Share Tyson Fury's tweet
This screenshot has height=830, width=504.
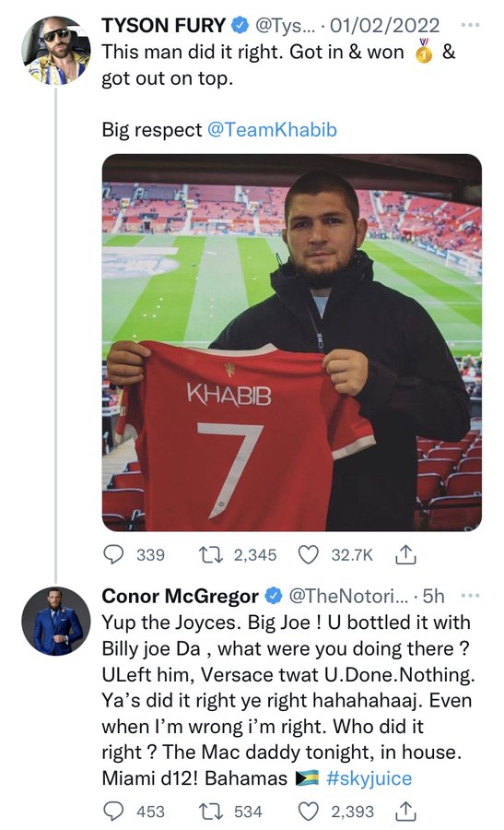point(405,554)
